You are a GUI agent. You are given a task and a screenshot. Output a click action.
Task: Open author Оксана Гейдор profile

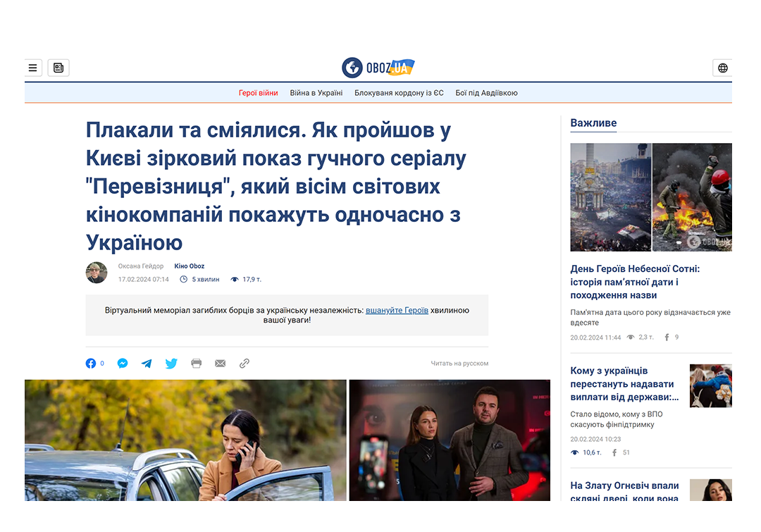pyautogui.click(x=141, y=266)
